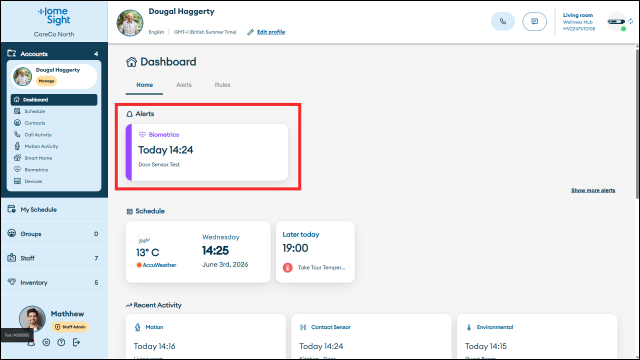Open Contacts in the sidebar menu

click(x=54, y=123)
